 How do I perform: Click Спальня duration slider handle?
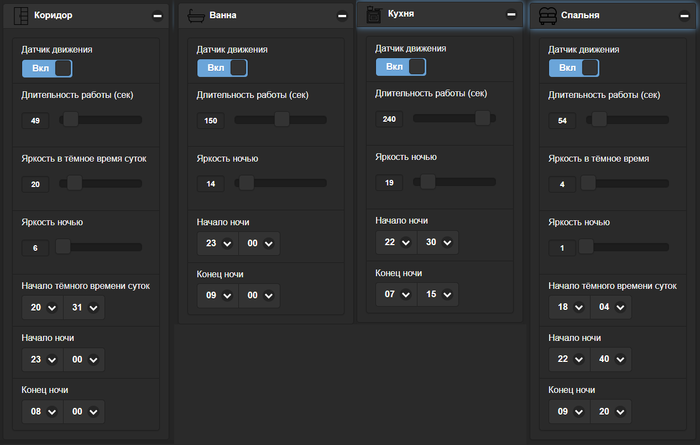[599, 120]
